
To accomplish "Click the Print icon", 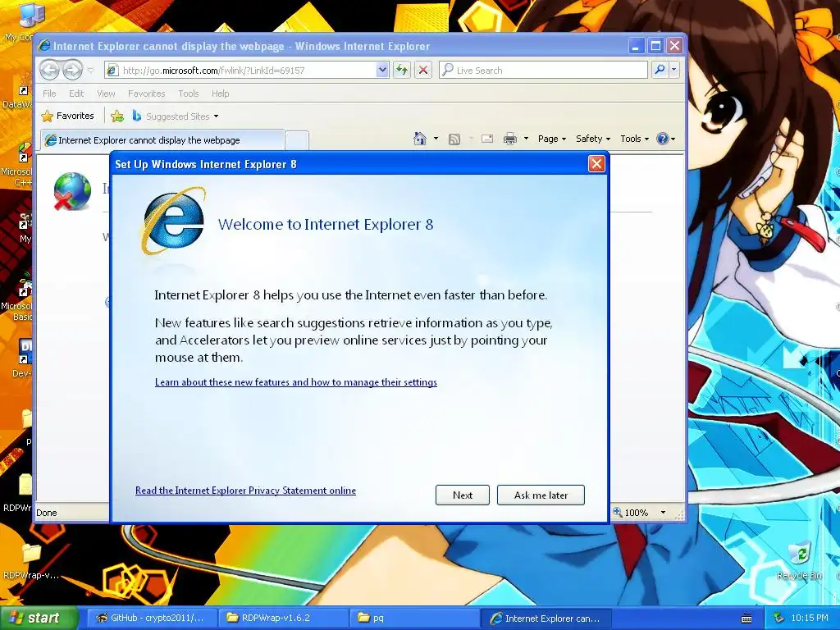I will [x=510, y=139].
